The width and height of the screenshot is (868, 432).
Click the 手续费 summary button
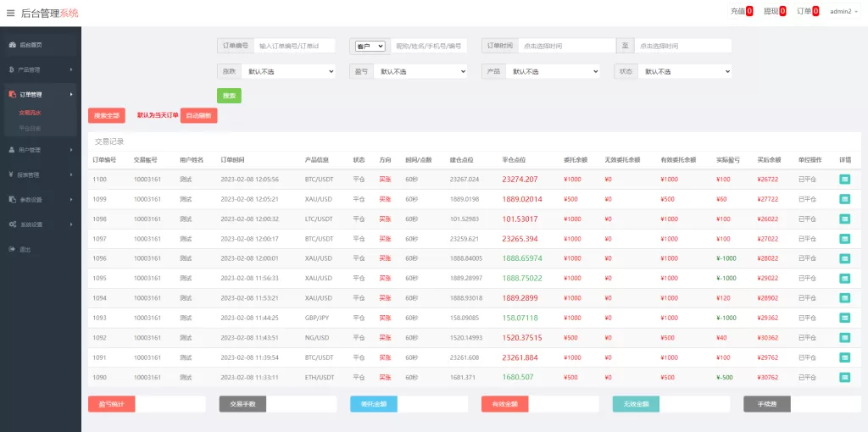pyautogui.click(x=766, y=404)
